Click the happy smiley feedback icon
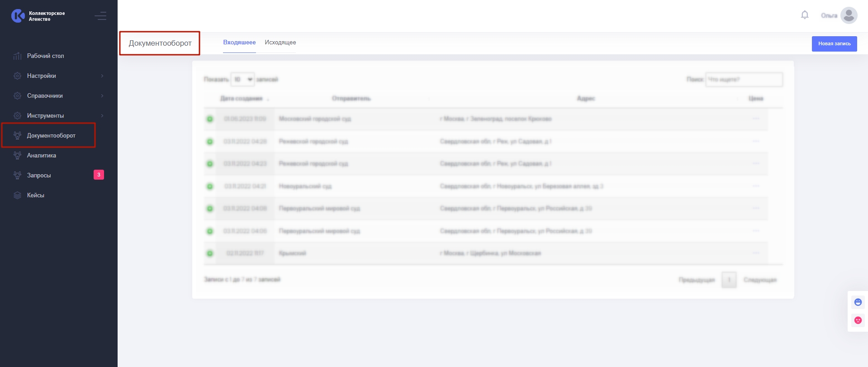 (858, 302)
